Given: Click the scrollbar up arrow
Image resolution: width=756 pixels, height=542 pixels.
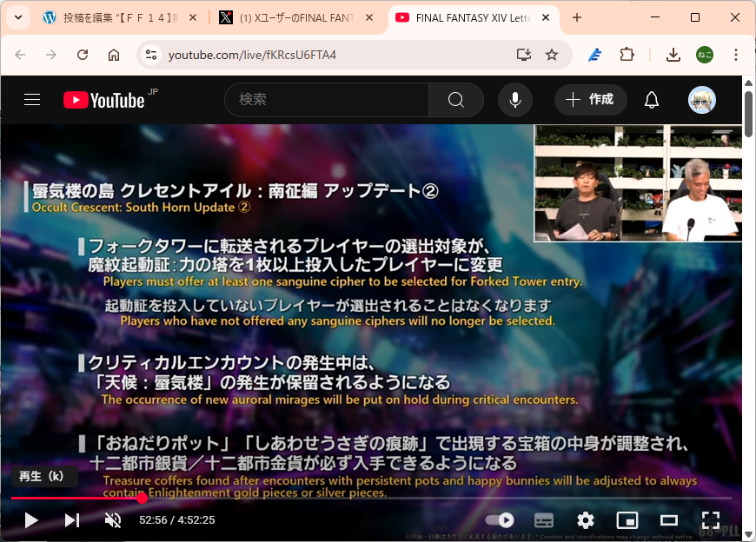Looking at the screenshot, I should point(748,83).
